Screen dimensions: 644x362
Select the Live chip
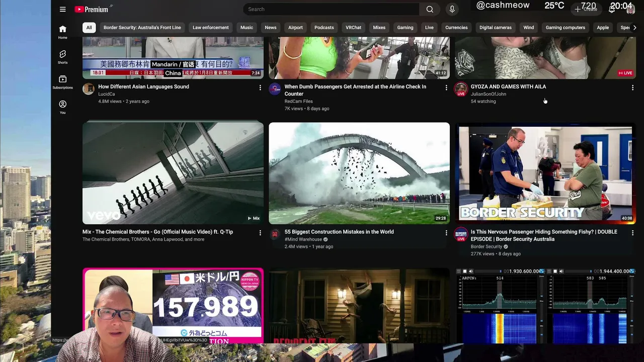point(429,28)
